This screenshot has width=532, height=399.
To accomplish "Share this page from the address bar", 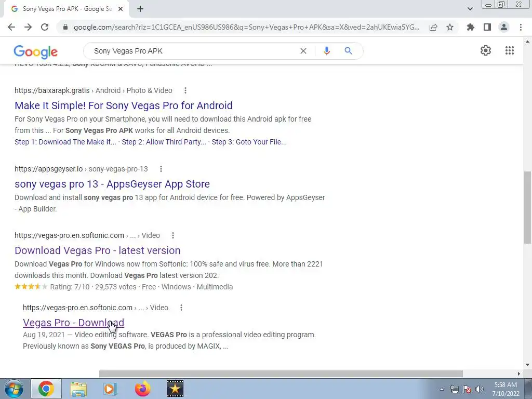I will point(433,27).
